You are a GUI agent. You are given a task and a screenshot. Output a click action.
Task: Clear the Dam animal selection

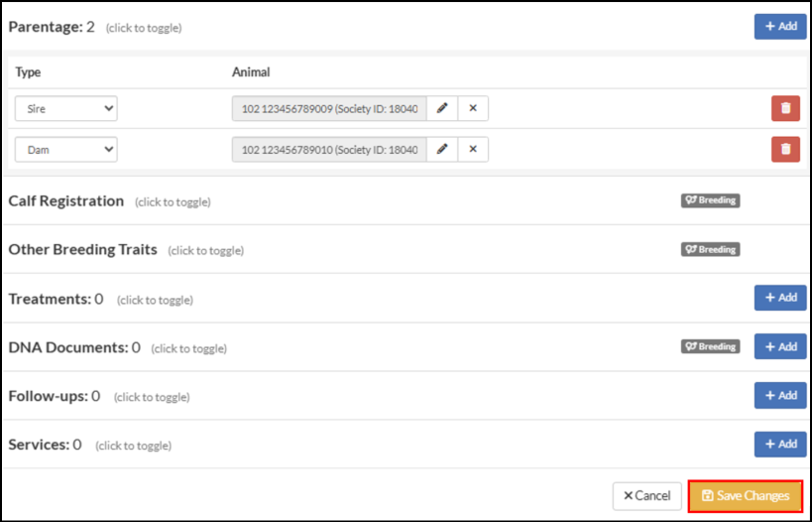tap(473, 149)
